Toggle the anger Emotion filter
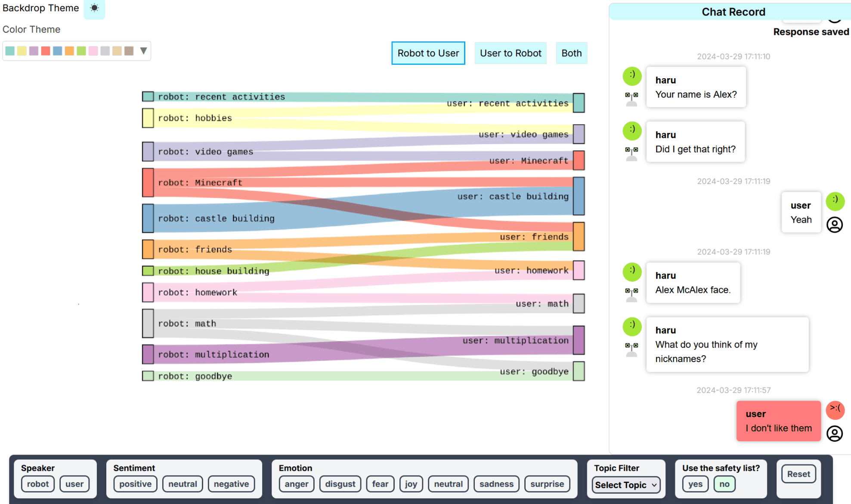Screen dimensions: 851x504 tap(297, 484)
